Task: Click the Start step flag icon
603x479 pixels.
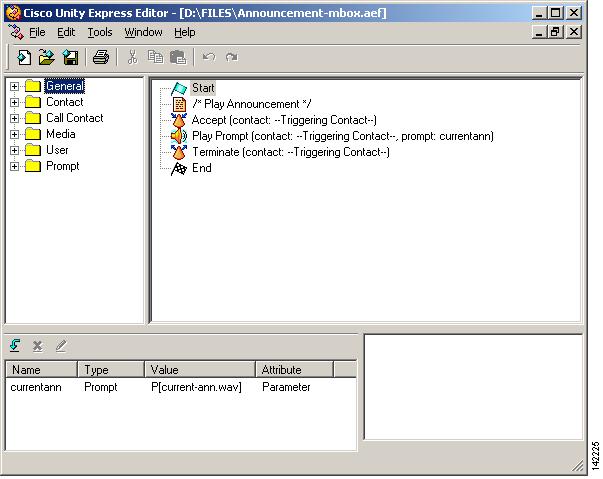Action: click(x=179, y=88)
